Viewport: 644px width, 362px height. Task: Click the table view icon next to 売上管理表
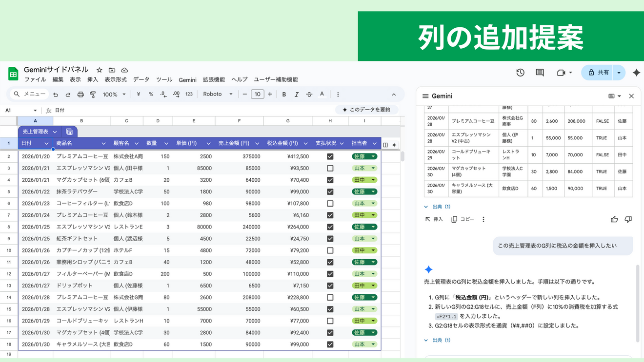click(x=69, y=132)
